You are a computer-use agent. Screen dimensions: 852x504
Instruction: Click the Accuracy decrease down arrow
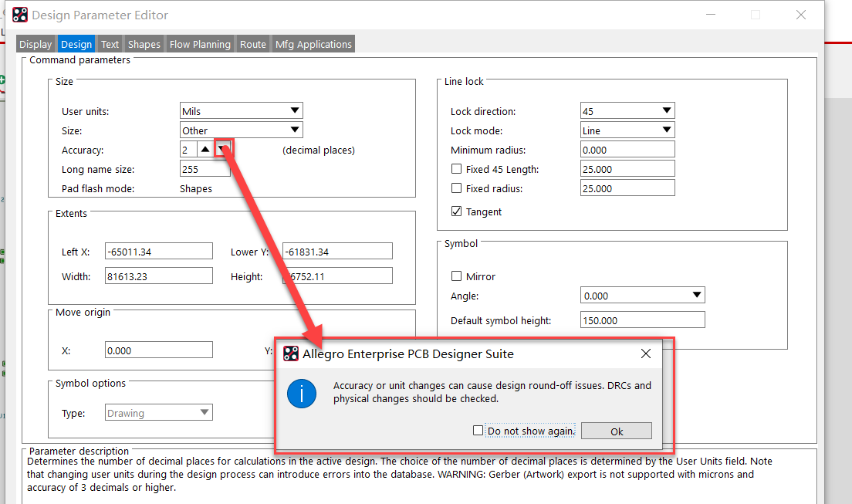[222, 150]
